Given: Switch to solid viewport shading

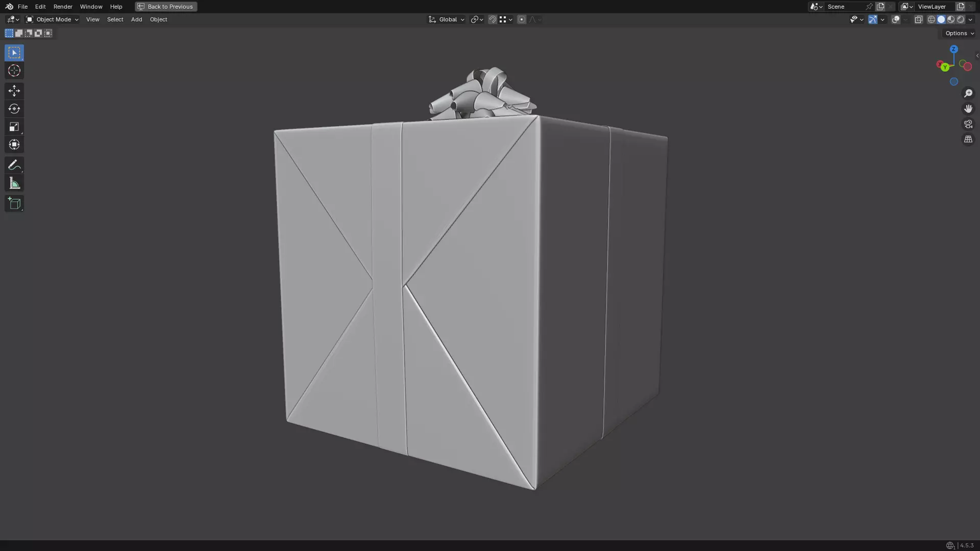Looking at the screenshot, I should 941,19.
